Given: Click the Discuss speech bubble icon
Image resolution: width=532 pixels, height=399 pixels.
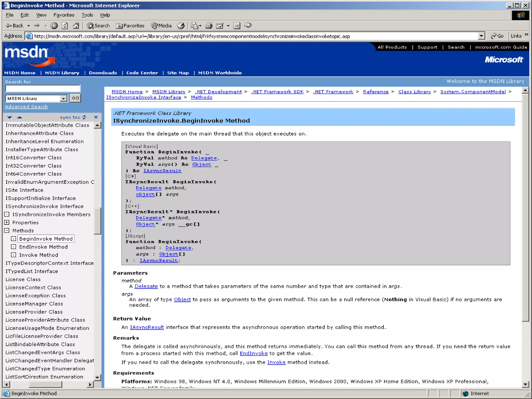Looking at the screenshot, I should pyautogui.click(x=248, y=25).
